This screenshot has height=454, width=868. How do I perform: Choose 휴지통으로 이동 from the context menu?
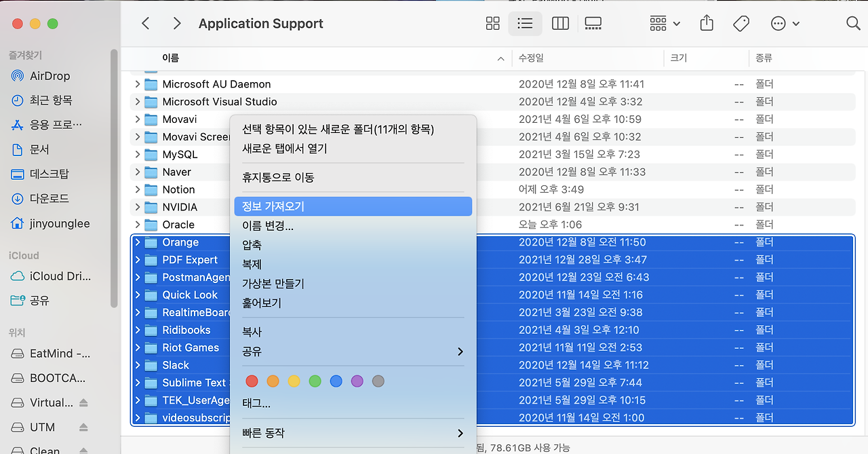click(x=353, y=177)
